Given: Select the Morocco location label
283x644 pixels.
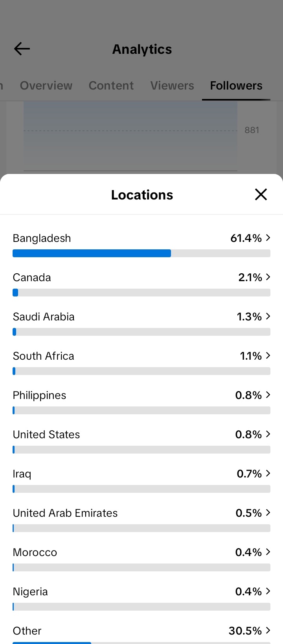Looking at the screenshot, I should pos(35,552).
